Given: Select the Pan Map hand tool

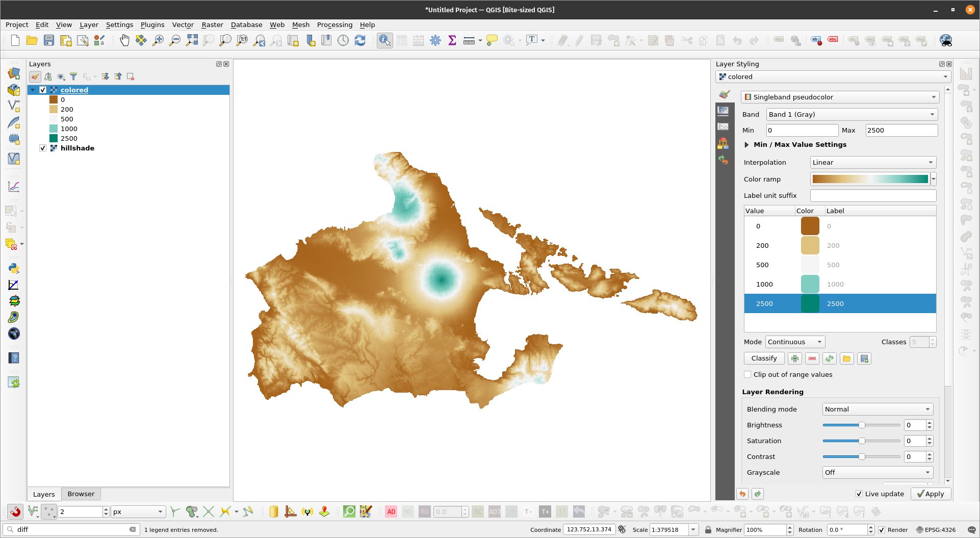Looking at the screenshot, I should [x=124, y=40].
